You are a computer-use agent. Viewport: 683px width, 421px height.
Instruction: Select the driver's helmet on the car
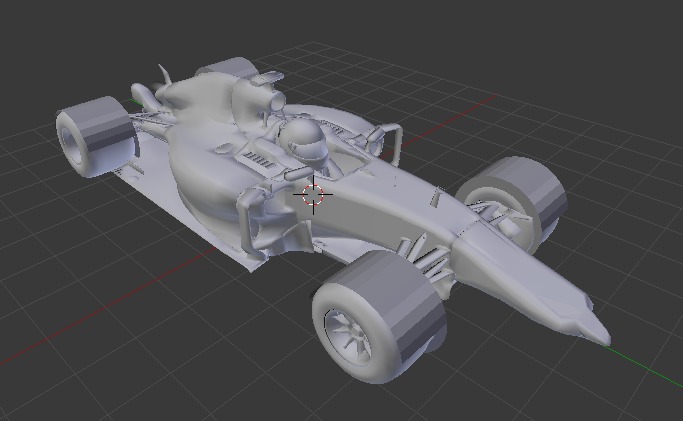pyautogui.click(x=302, y=139)
